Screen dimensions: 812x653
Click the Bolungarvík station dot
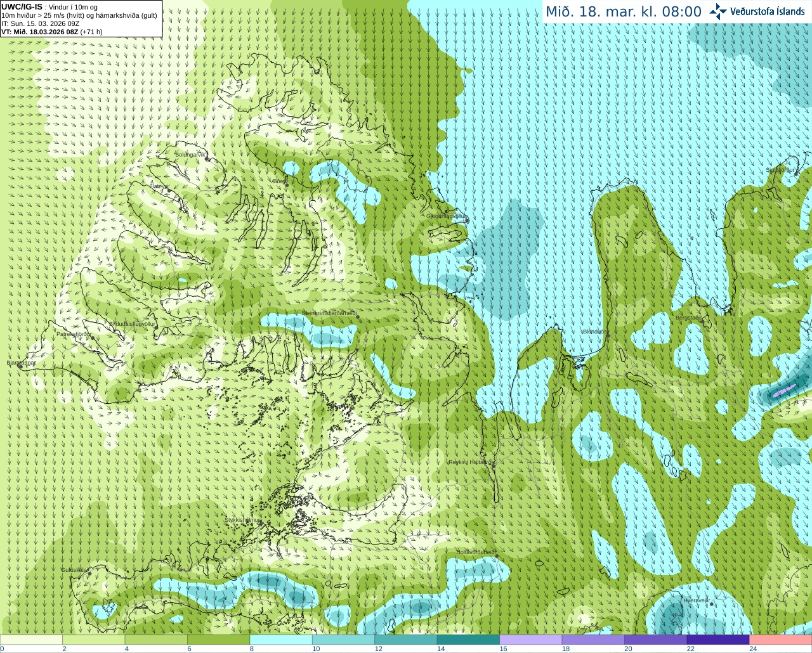(207, 159)
